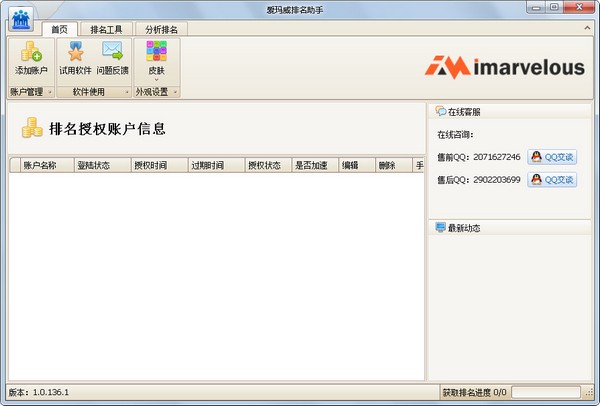Click the 在线咨询 label

pos(455,135)
